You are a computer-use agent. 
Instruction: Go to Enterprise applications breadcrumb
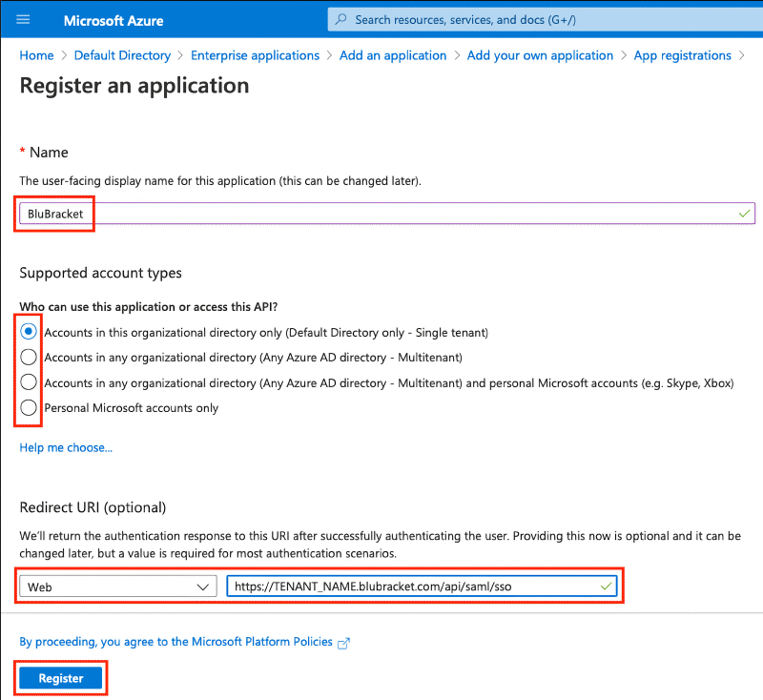click(x=255, y=55)
